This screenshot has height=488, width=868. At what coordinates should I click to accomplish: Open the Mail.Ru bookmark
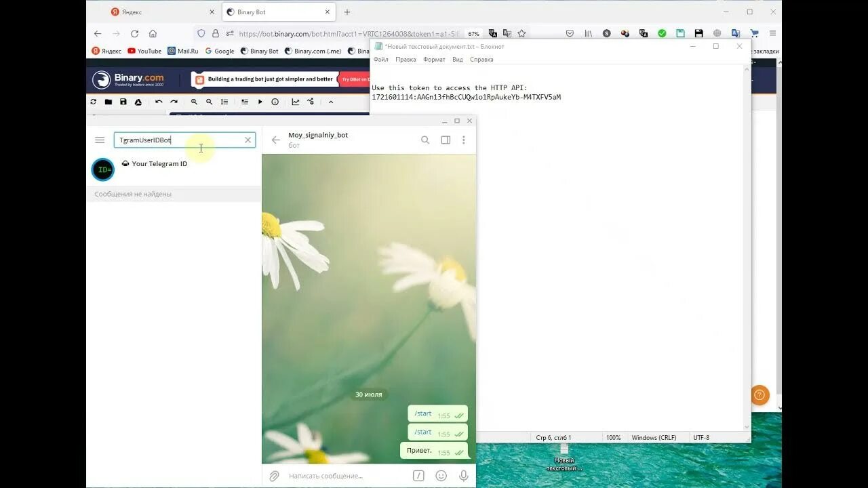[x=183, y=51]
